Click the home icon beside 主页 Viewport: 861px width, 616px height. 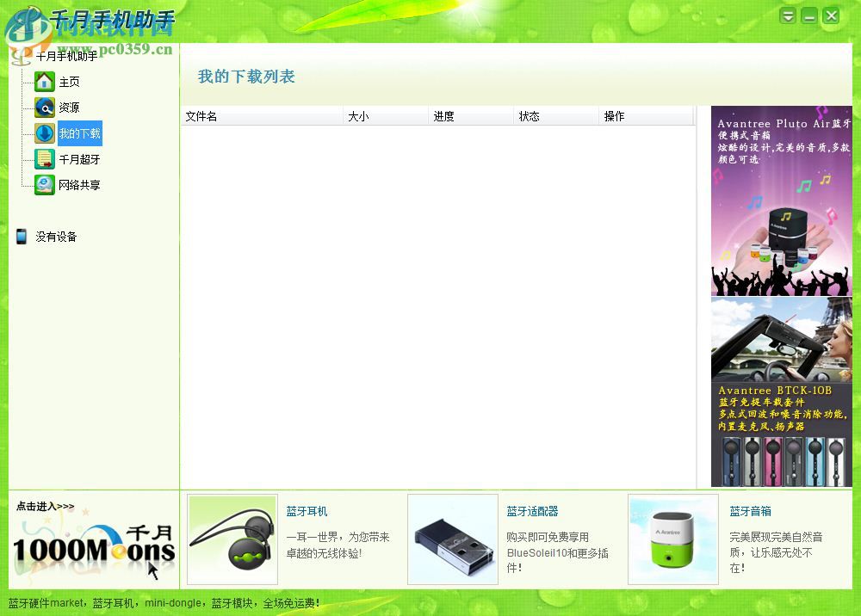(45, 82)
